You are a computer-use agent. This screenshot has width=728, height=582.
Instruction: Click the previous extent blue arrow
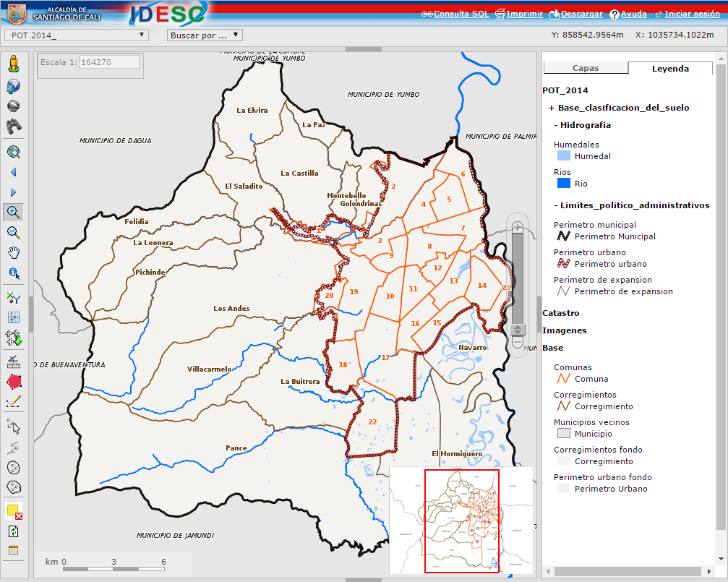13,172
